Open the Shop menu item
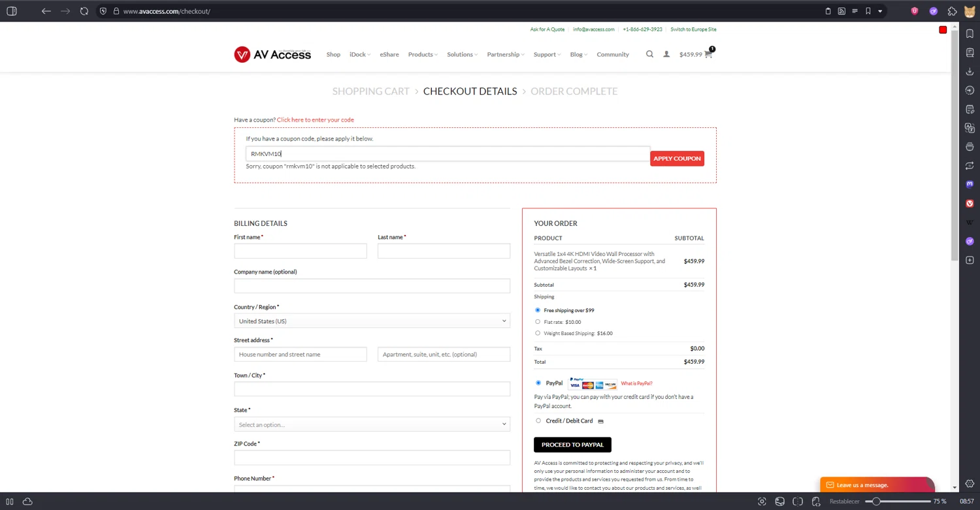 tap(333, 54)
